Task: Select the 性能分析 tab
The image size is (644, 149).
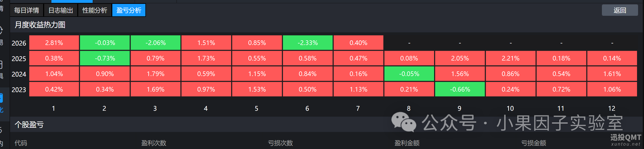Action: point(95,10)
